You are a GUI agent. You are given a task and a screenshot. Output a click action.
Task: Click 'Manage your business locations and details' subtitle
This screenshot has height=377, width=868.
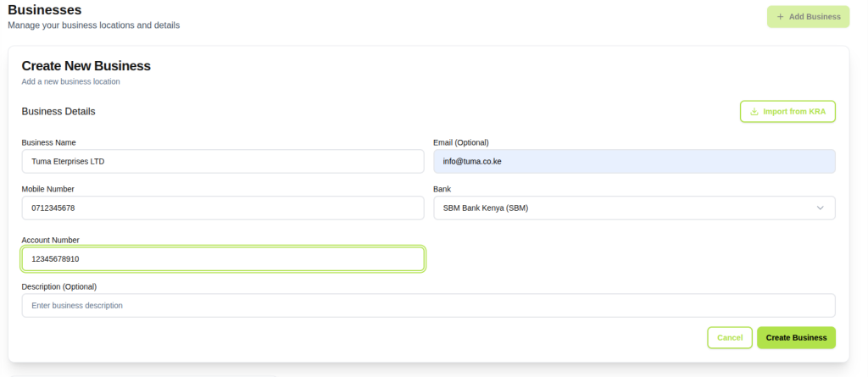pyautogui.click(x=93, y=25)
